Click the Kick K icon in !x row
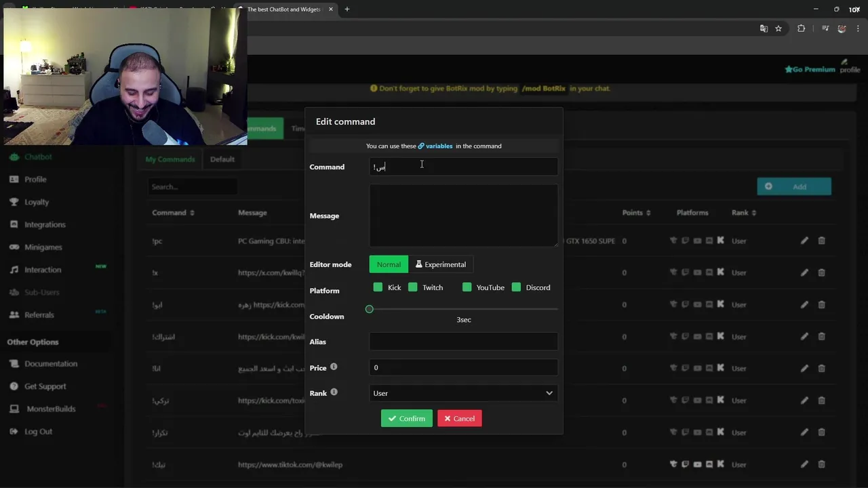The width and height of the screenshot is (868, 488). coord(720,272)
